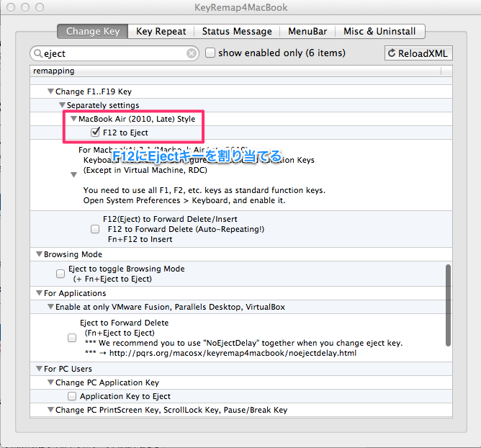Screen dimensions: 481x448
Task: Switch to the Change Key tab
Action: coord(93,31)
